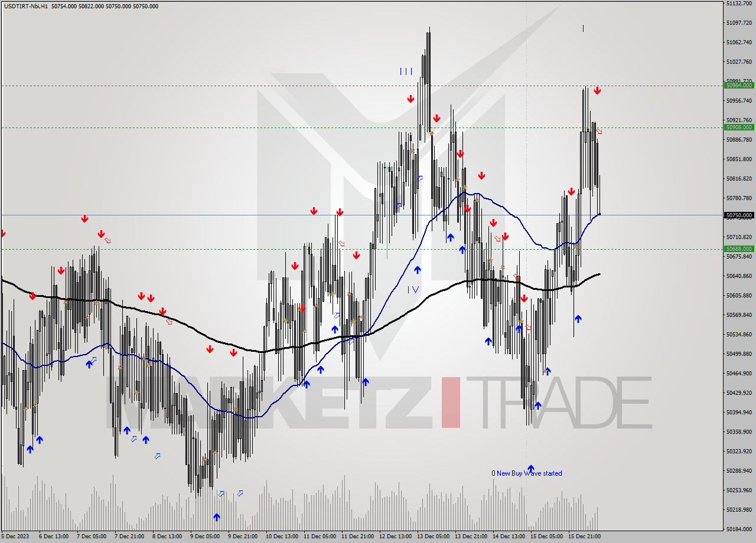Click the 11 Dec 05:00 time label
This screenshot has height=543, width=756.
coord(319,537)
